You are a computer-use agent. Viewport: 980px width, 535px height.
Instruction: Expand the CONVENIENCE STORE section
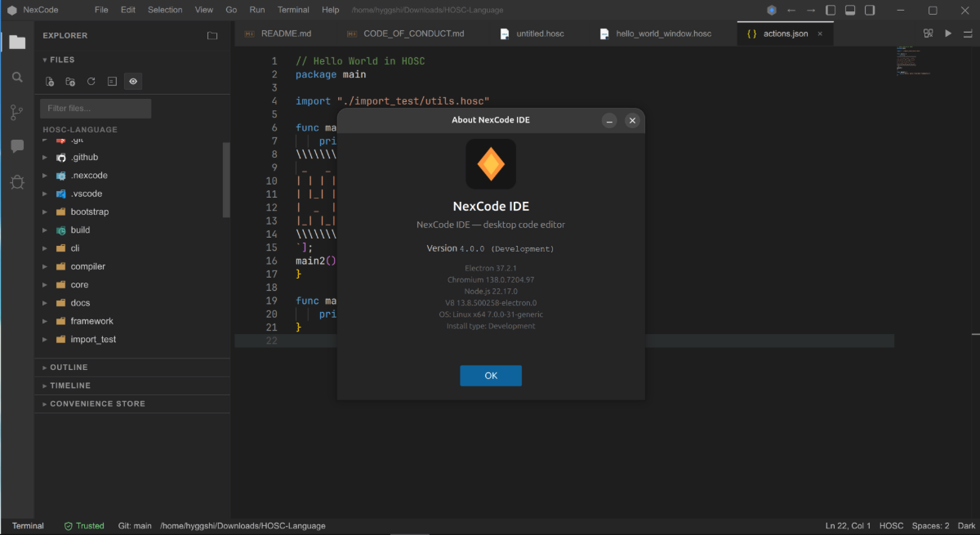click(132, 403)
